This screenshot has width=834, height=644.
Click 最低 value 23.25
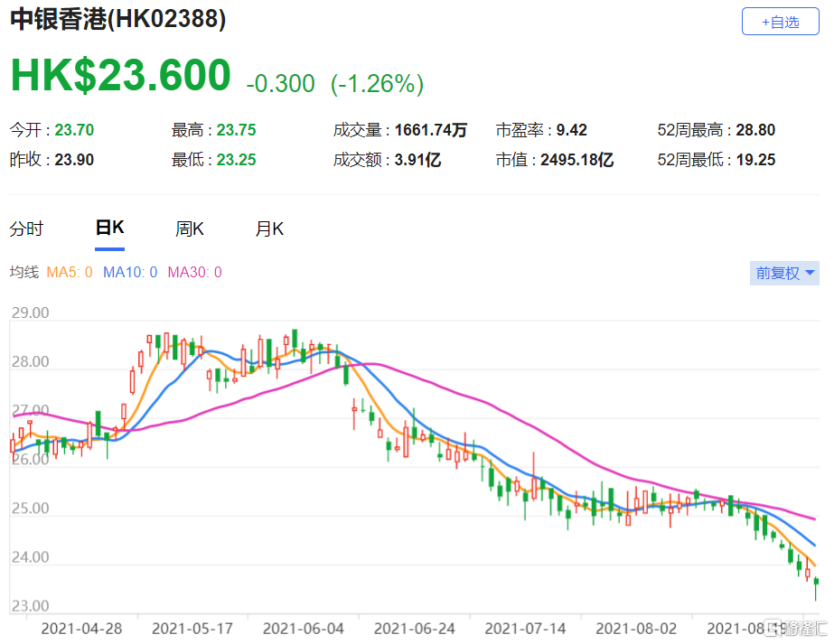[x=236, y=160]
